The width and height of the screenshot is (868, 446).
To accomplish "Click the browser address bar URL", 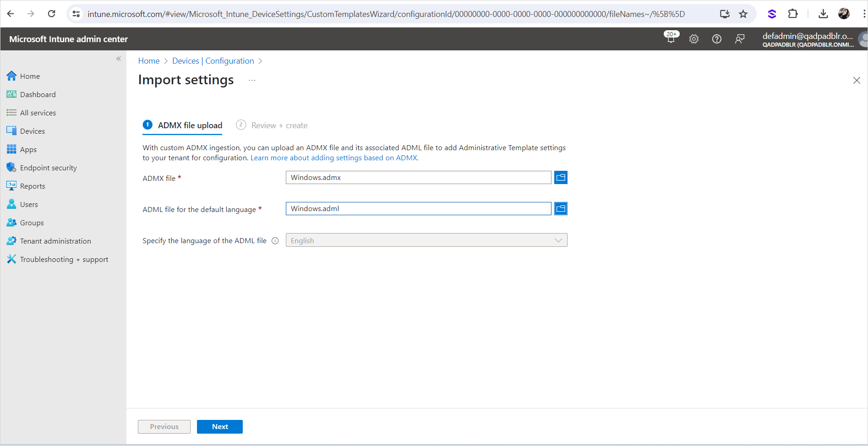I will [x=386, y=14].
